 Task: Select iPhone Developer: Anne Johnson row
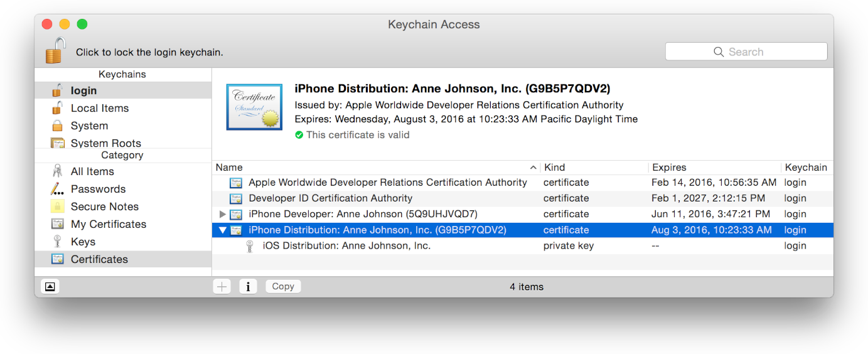523,214
